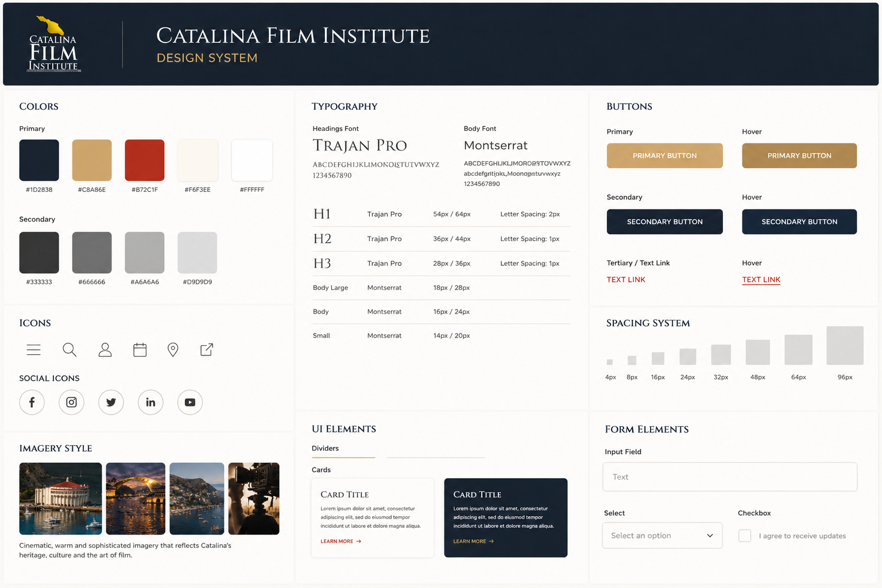Open the Select an option dropdown
This screenshot has width=882, height=588.
click(662, 536)
